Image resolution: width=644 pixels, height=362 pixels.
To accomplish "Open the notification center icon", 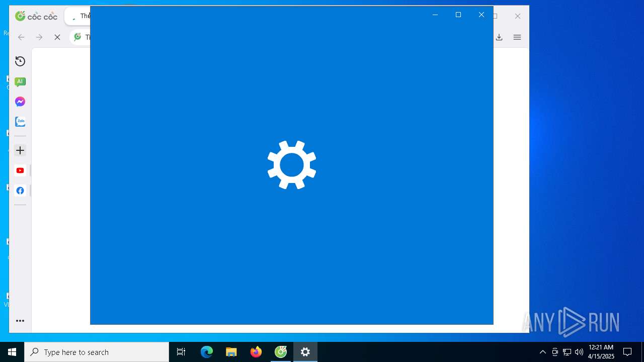I will point(627,352).
